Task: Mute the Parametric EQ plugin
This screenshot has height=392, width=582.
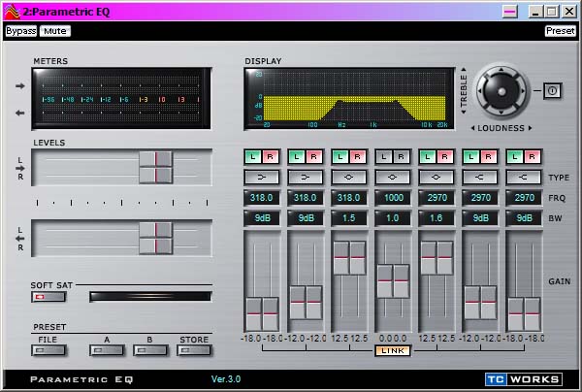Action: (x=55, y=31)
